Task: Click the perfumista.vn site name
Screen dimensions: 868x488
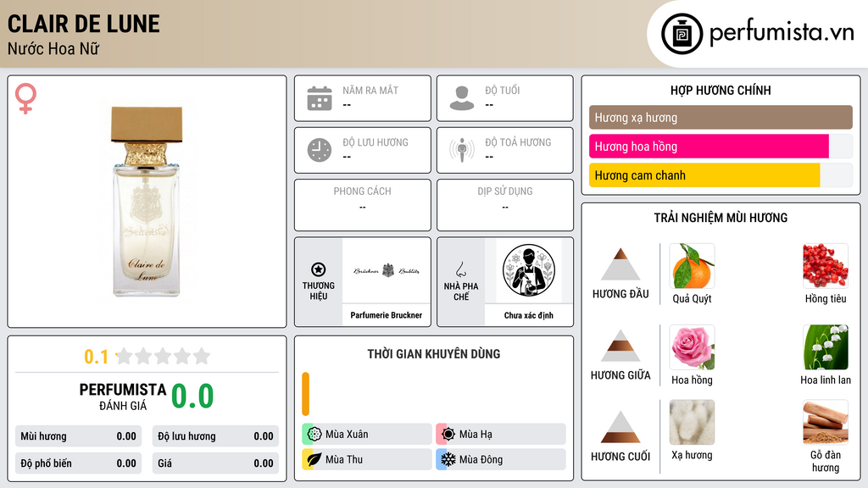Action: 782,33
